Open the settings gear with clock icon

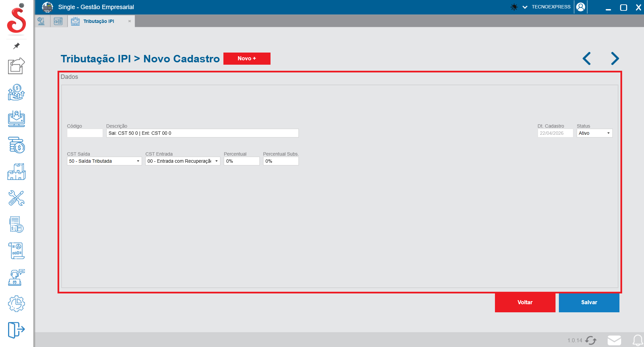click(16, 304)
